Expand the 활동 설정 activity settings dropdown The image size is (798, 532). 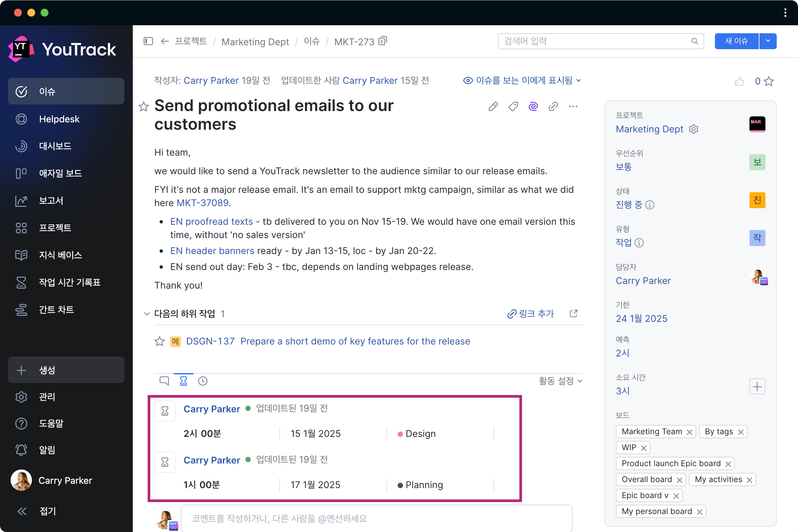pyautogui.click(x=560, y=381)
